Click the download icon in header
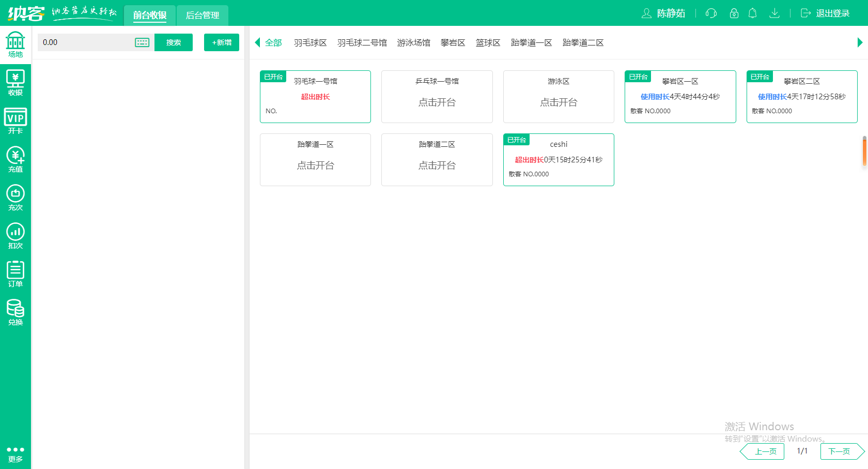This screenshot has height=469, width=868. click(774, 13)
